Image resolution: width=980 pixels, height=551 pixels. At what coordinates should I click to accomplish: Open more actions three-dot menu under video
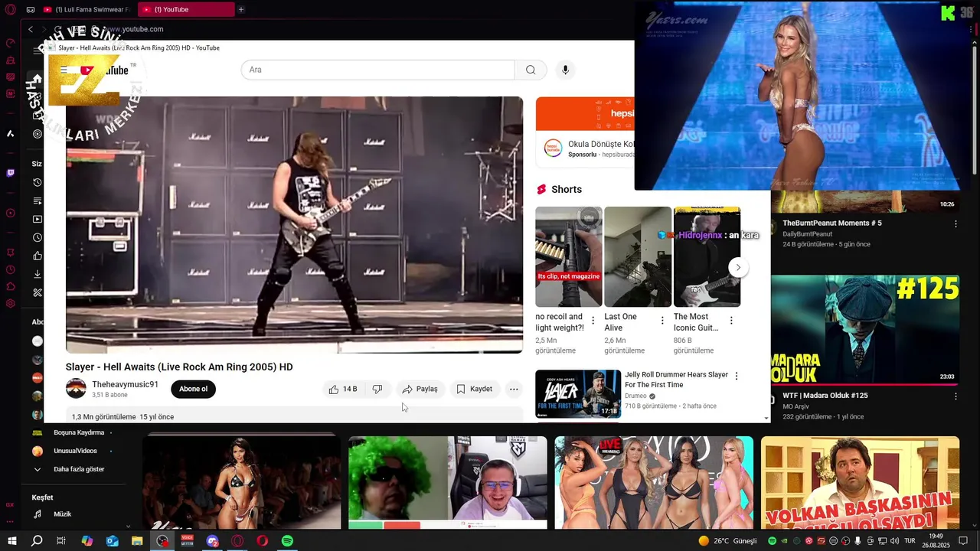pyautogui.click(x=514, y=389)
